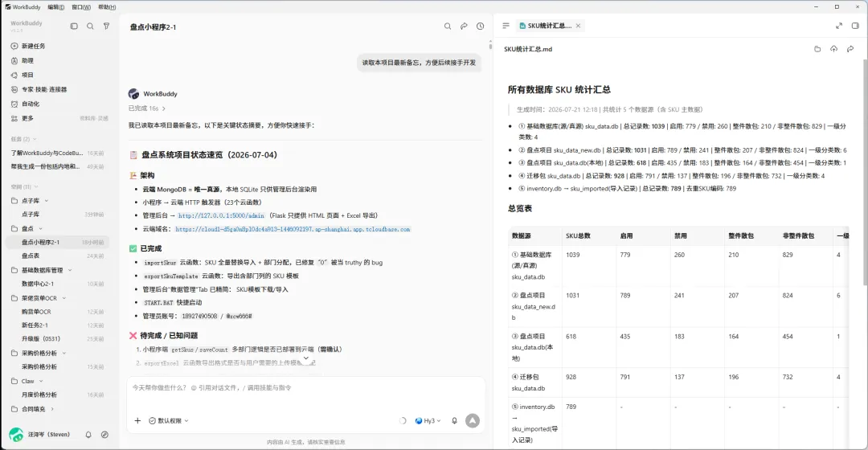Collapse the 盘点 folder
Viewport: 868px width, 450px height.
40,228
